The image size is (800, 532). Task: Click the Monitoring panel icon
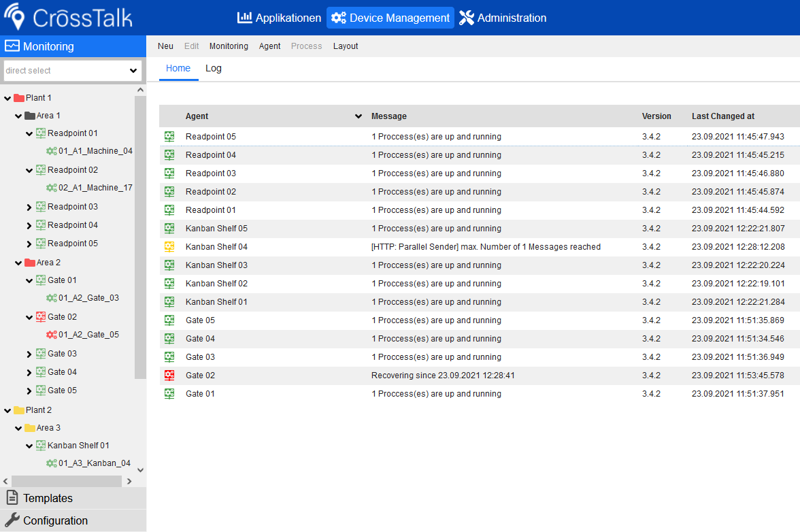click(x=12, y=46)
